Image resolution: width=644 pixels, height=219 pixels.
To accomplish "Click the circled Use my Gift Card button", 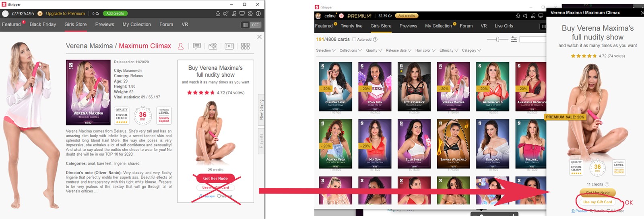I will 597,202.
